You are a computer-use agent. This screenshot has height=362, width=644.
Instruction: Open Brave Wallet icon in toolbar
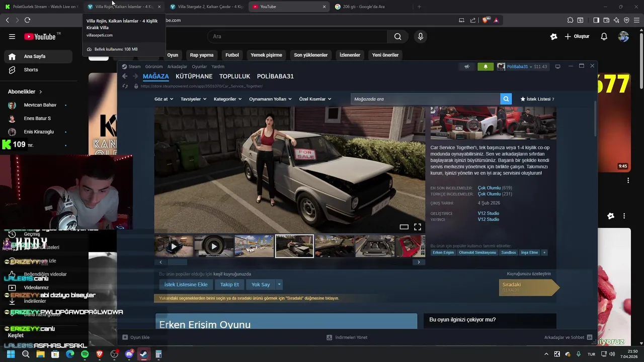pyautogui.click(x=606, y=20)
